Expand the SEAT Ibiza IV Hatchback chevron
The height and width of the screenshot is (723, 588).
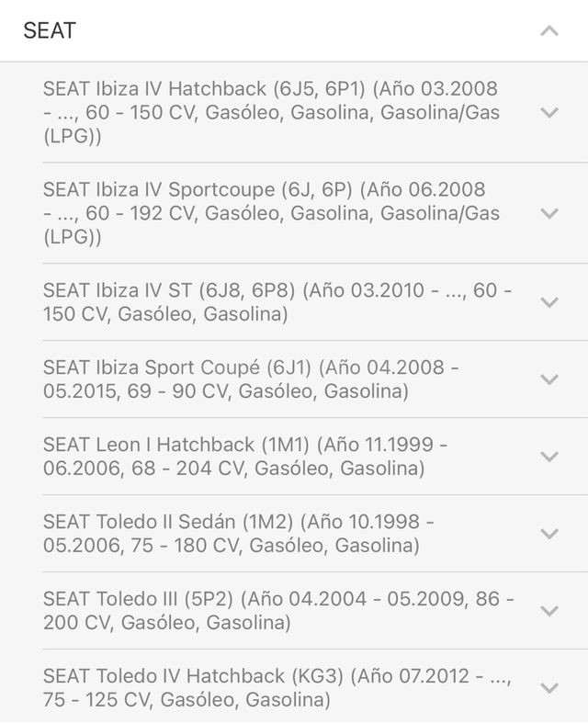click(x=549, y=112)
